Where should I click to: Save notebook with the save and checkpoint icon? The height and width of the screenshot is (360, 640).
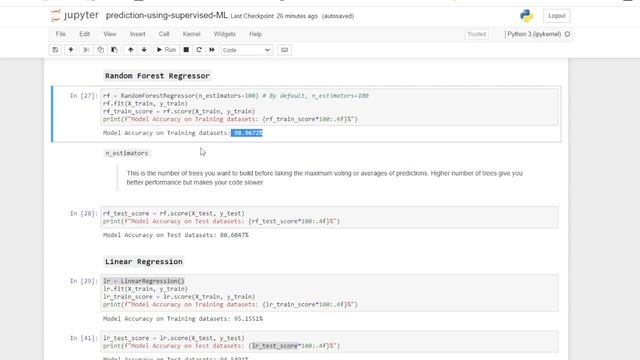tap(55, 50)
